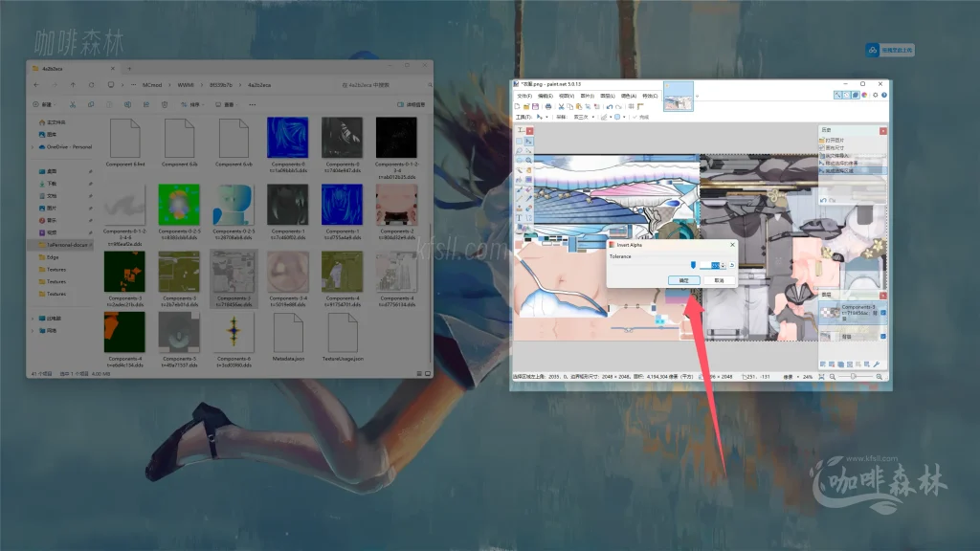Click MCmod in Explorer breadcrumb path
This screenshot has height=551, width=980.
click(152, 85)
